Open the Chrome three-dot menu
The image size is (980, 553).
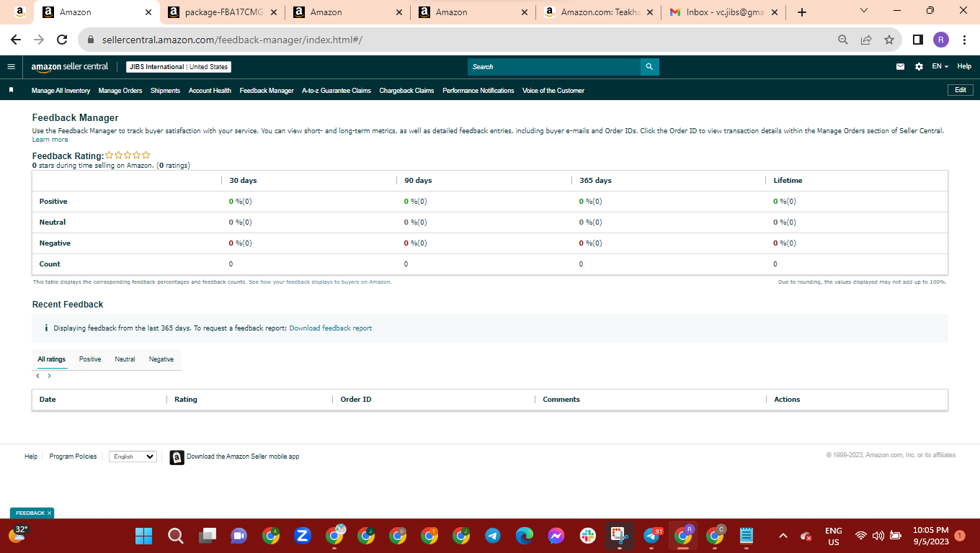tap(964, 40)
